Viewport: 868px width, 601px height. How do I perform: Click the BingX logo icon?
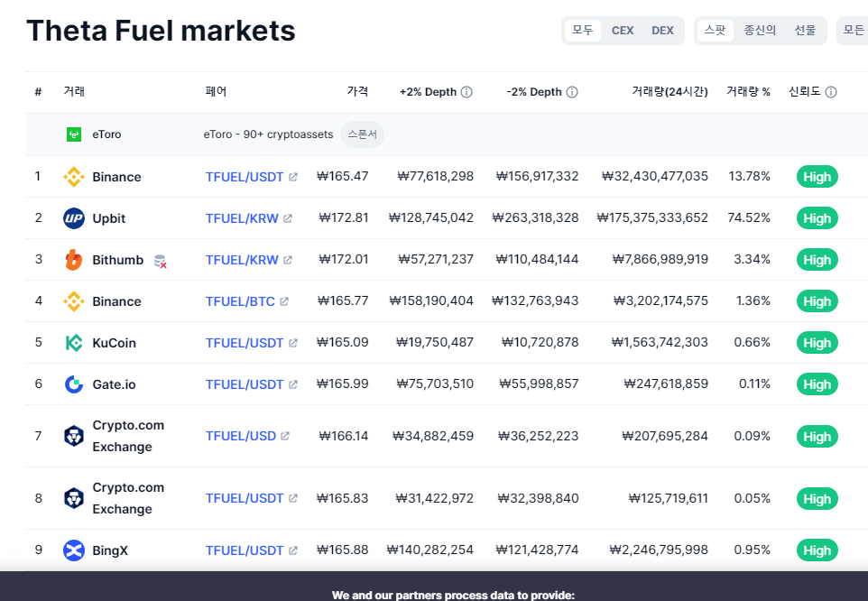coord(74,550)
